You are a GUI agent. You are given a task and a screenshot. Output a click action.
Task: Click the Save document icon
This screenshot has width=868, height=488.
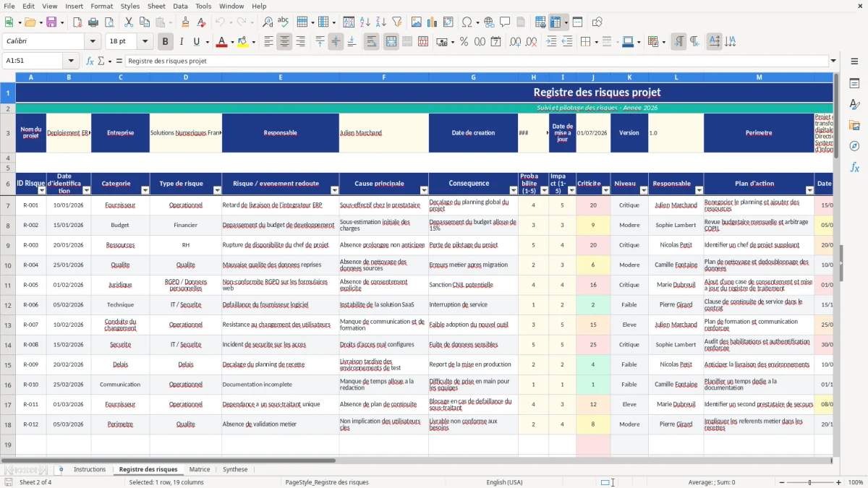click(51, 22)
